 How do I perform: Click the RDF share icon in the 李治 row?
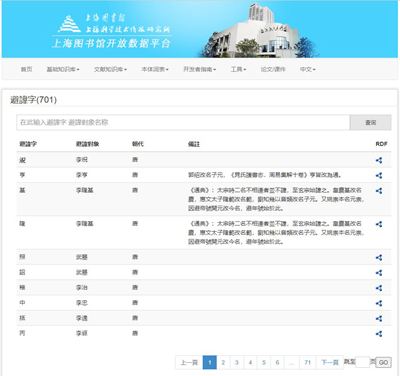[x=379, y=288]
